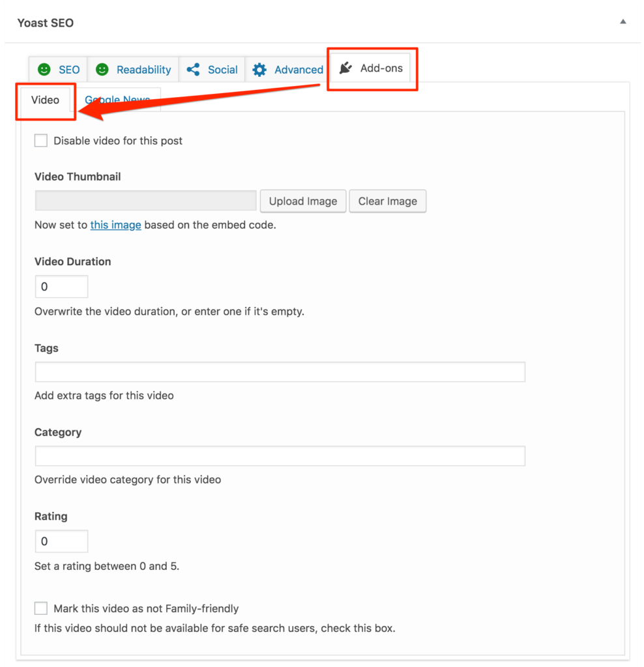Click the Rating number field
This screenshot has width=644, height=667.
pyautogui.click(x=62, y=541)
